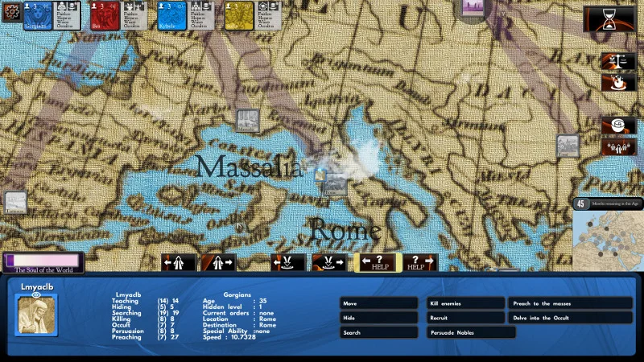Click the Preaching stat row
Viewport: 644px width, 362px height.
point(146,337)
